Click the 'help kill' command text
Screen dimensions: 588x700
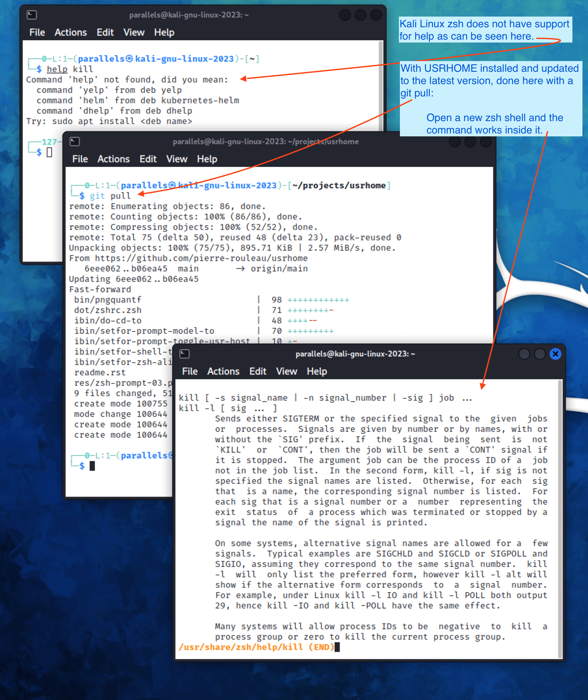[x=70, y=69]
